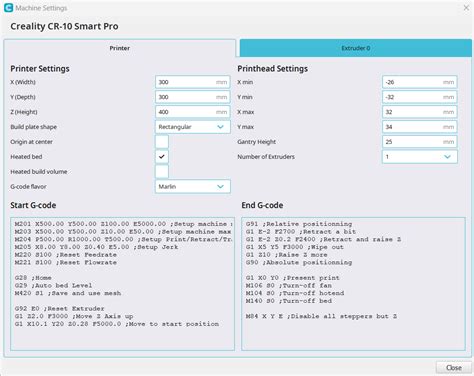474x376 pixels.
Task: Click the X (Width) input field
Action: coord(193,82)
